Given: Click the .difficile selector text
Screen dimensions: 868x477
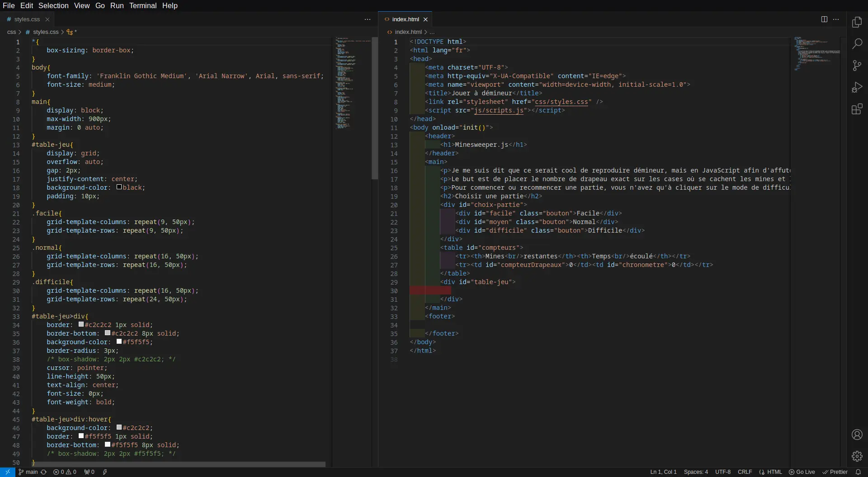Looking at the screenshot, I should pos(51,282).
